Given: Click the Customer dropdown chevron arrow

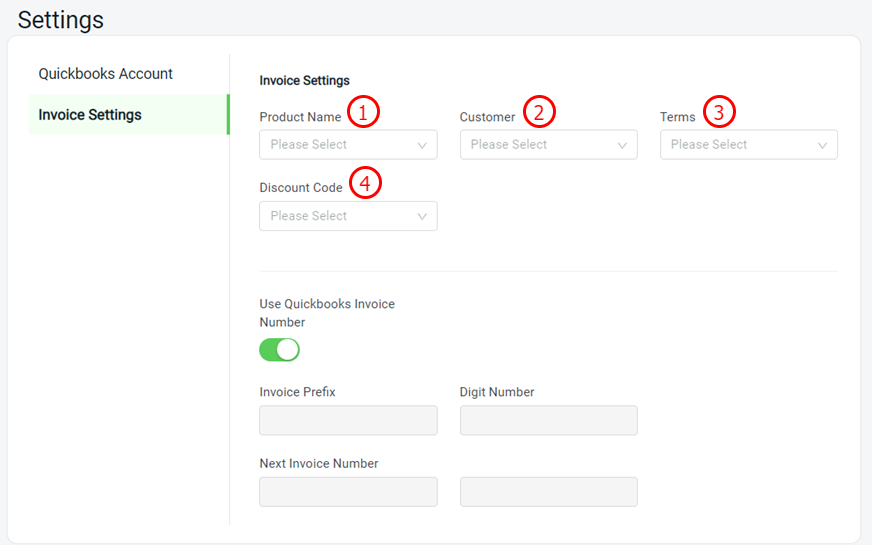Looking at the screenshot, I should coord(622,145).
